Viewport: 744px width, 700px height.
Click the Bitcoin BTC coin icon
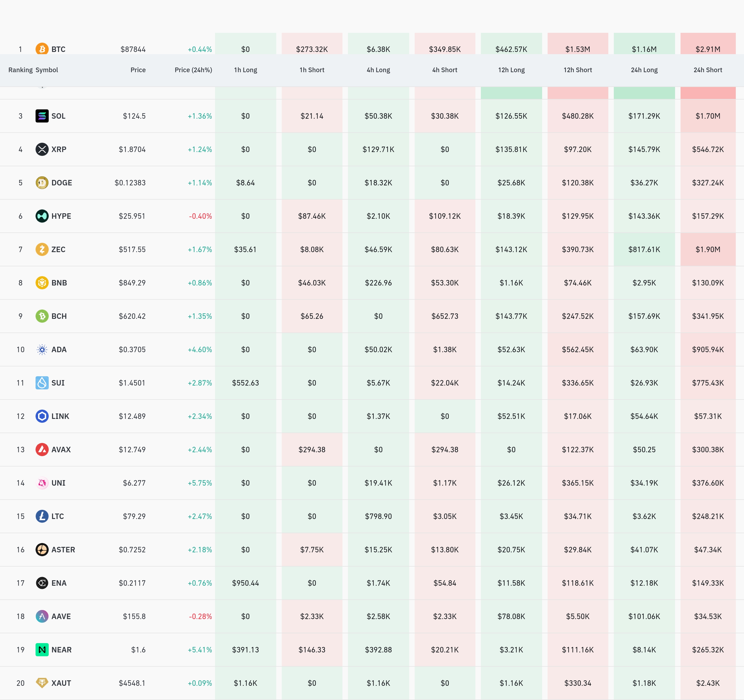click(42, 49)
